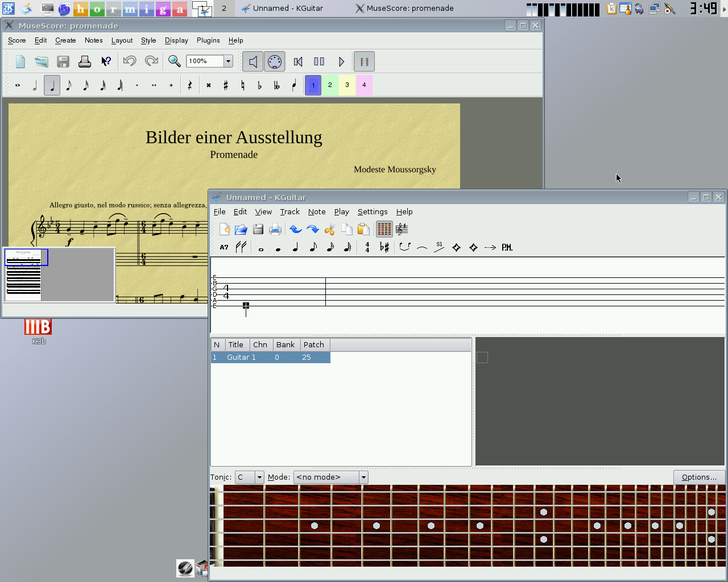
Task: Set the 4/4 time signature in KGuitar
Action: click(367, 247)
